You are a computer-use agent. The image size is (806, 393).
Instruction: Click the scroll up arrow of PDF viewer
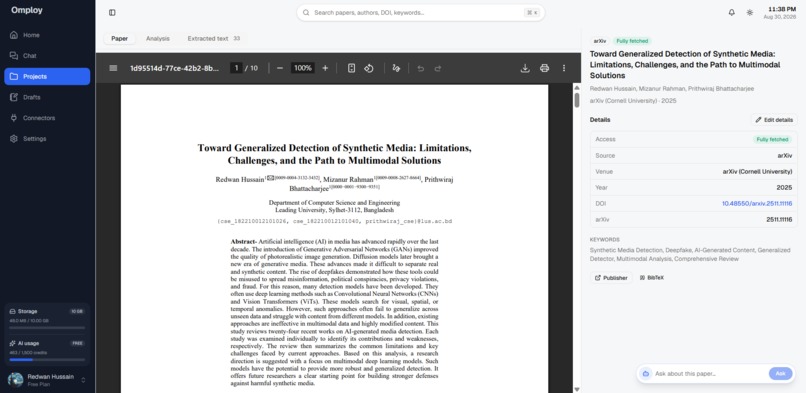[x=577, y=87]
